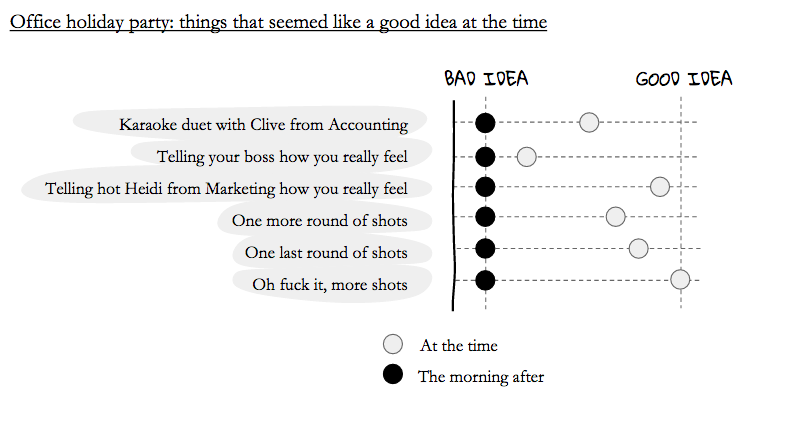795x438 pixels.
Task: Select the gray dot for telling your boss
Action: (x=526, y=157)
